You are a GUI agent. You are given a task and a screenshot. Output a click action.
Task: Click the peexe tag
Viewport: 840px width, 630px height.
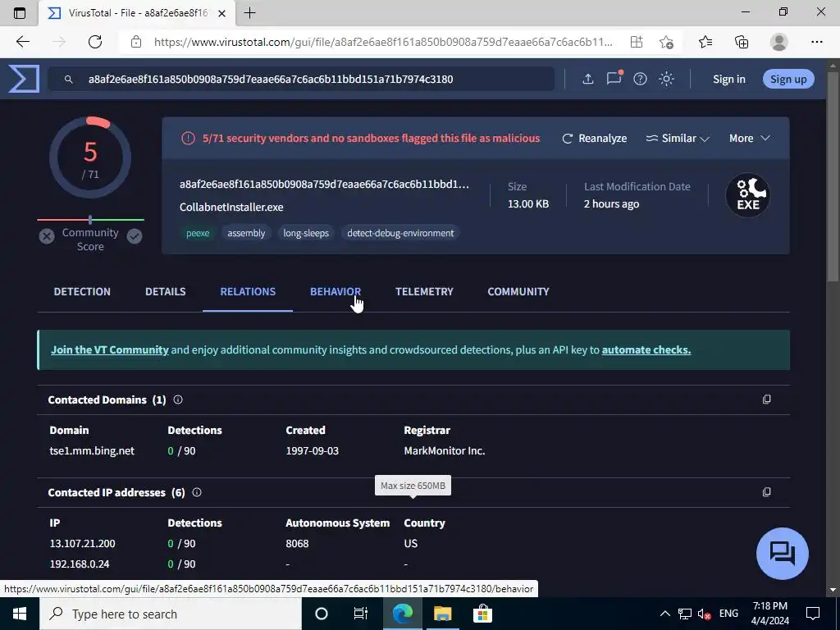pos(198,233)
